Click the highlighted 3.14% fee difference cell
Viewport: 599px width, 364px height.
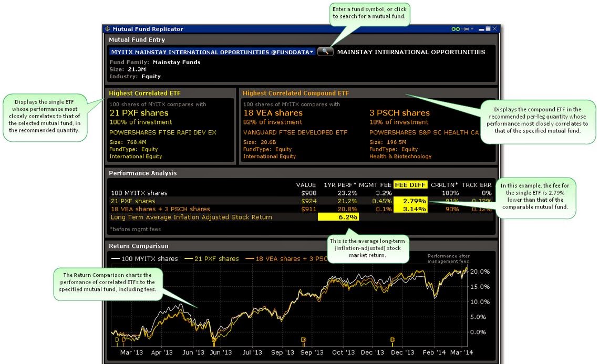click(x=410, y=209)
